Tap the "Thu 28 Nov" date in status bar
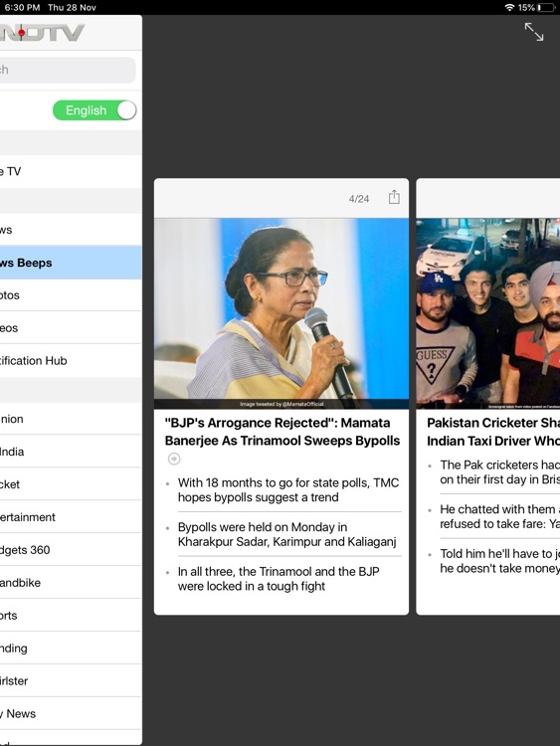The image size is (560, 746). click(x=72, y=8)
